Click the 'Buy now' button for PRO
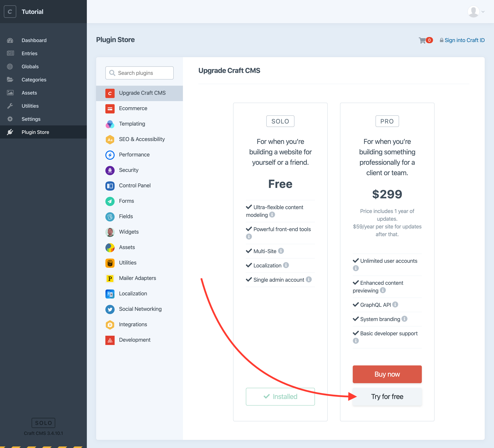 click(387, 374)
